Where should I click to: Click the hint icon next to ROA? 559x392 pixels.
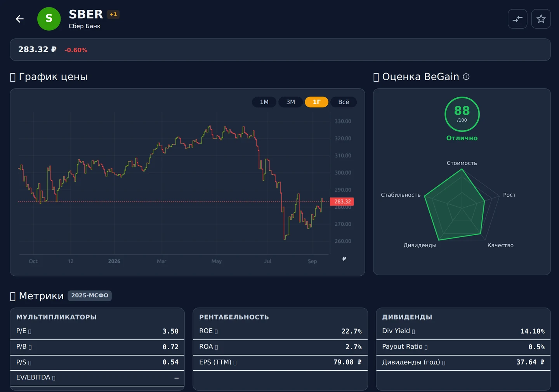point(217,347)
